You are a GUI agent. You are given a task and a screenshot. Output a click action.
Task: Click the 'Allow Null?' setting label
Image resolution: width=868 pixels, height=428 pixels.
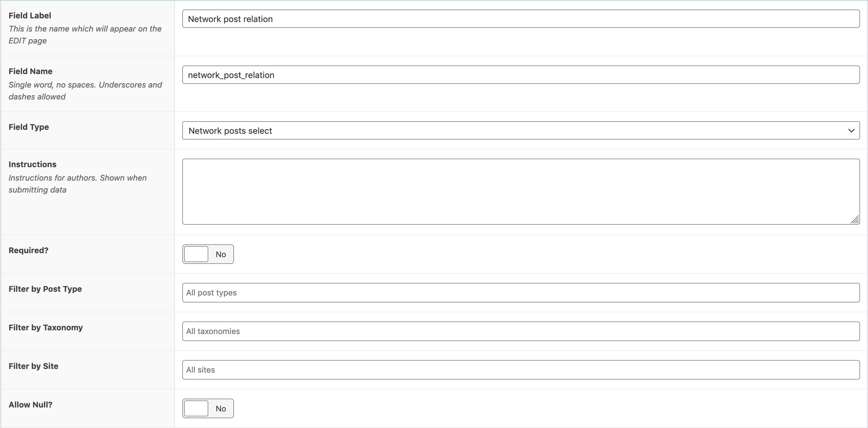30,404
